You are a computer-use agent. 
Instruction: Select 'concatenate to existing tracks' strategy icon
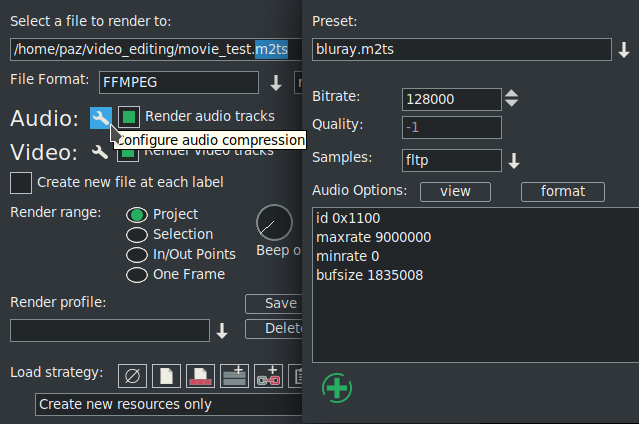268,376
